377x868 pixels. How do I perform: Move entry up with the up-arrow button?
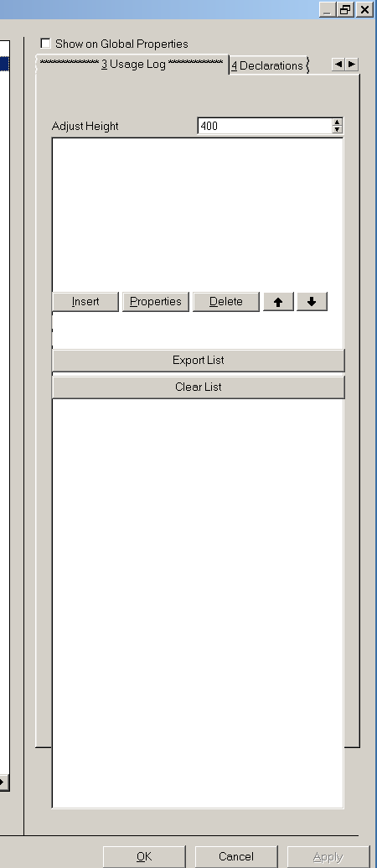point(279,302)
